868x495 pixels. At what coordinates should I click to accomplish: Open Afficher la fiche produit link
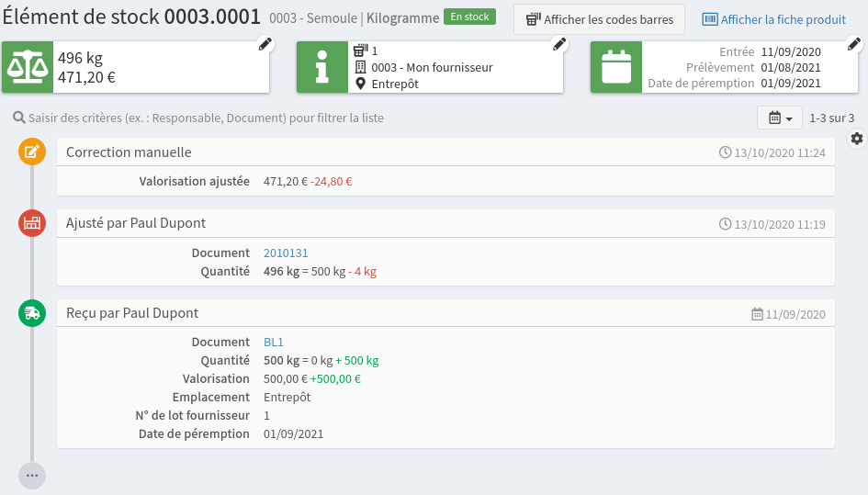(x=773, y=19)
